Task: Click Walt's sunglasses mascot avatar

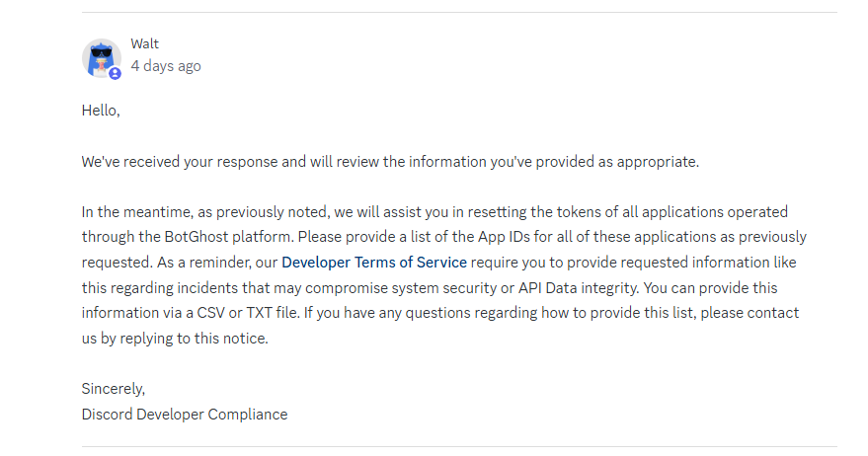Action: pyautogui.click(x=102, y=57)
